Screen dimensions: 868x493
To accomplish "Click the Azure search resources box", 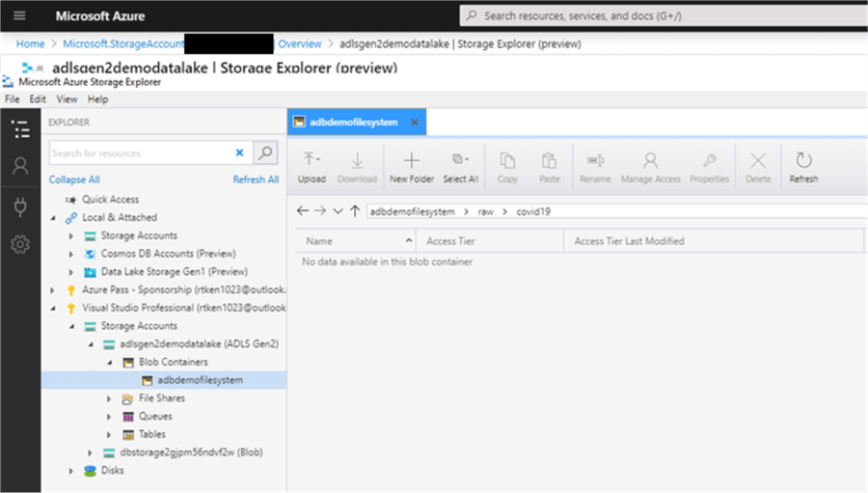I will [x=664, y=15].
